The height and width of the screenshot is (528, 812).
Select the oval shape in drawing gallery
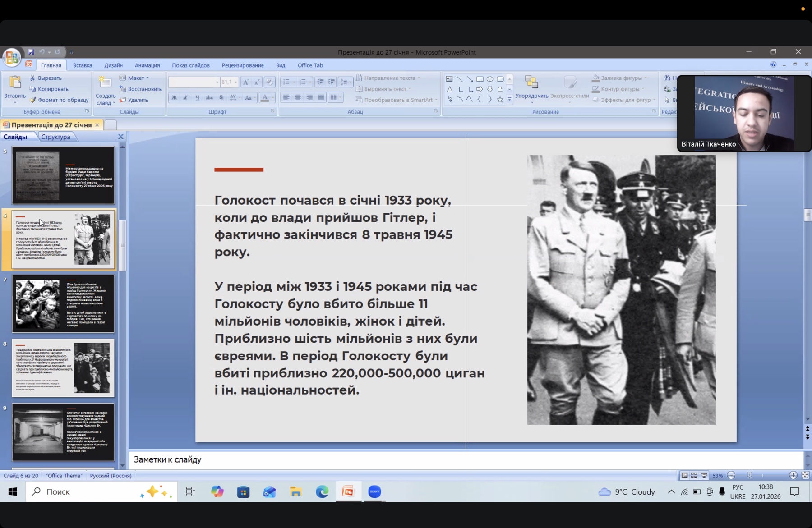(490, 79)
